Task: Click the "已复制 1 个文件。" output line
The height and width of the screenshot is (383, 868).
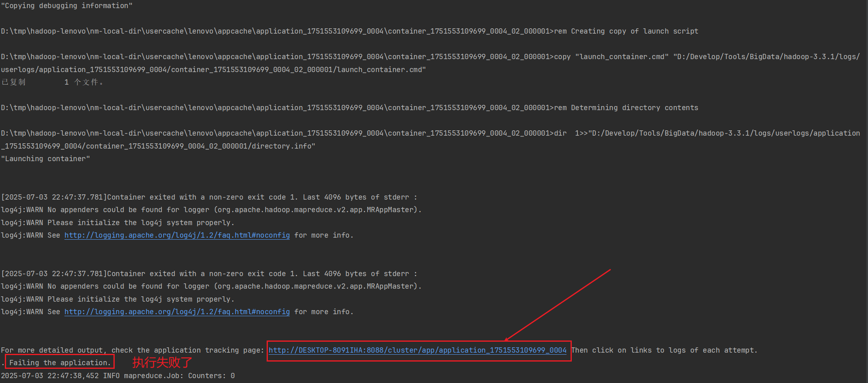Action: 52,82
